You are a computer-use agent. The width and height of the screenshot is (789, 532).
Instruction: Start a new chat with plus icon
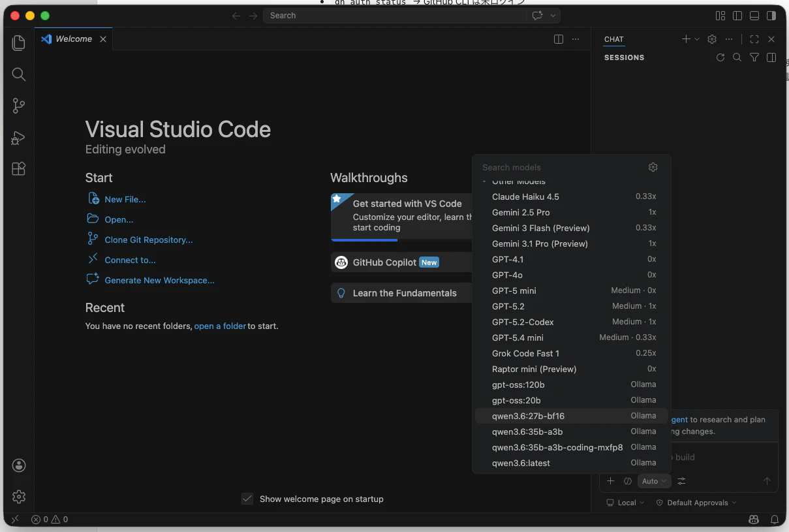coord(686,39)
